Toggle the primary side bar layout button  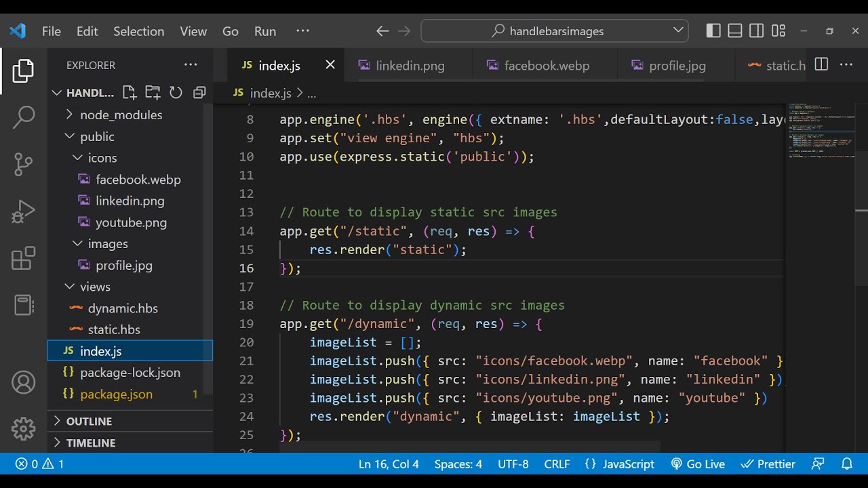click(713, 30)
